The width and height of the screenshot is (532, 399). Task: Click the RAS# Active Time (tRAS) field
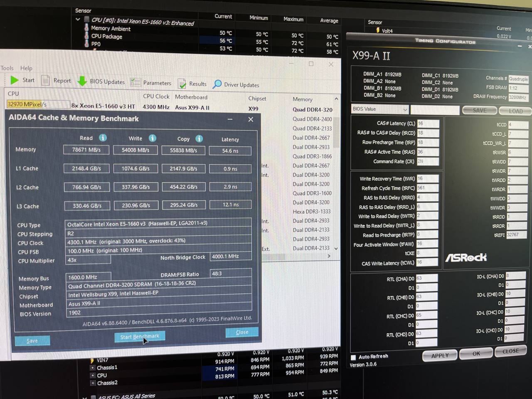click(x=428, y=152)
